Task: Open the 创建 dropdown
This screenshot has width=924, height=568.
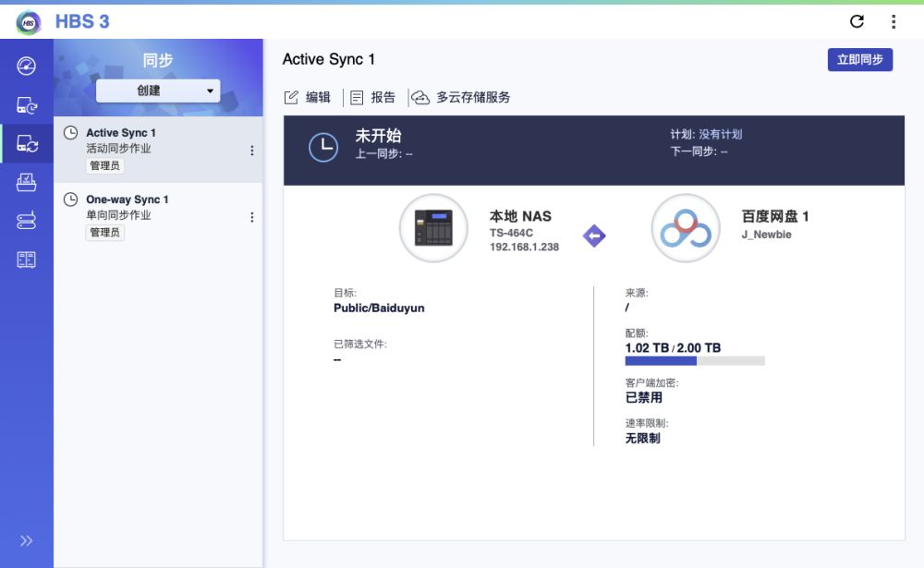Action: pyautogui.click(x=158, y=91)
